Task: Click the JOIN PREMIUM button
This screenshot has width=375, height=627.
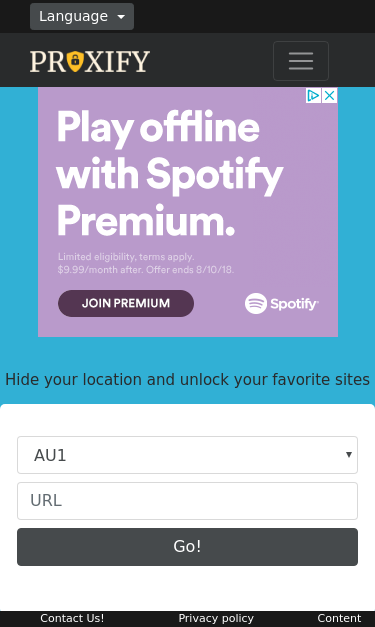Action: 126,304
